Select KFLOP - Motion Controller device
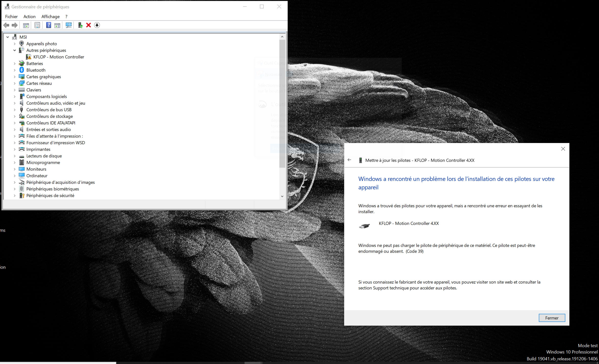The height and width of the screenshot is (364, 599). click(x=59, y=57)
